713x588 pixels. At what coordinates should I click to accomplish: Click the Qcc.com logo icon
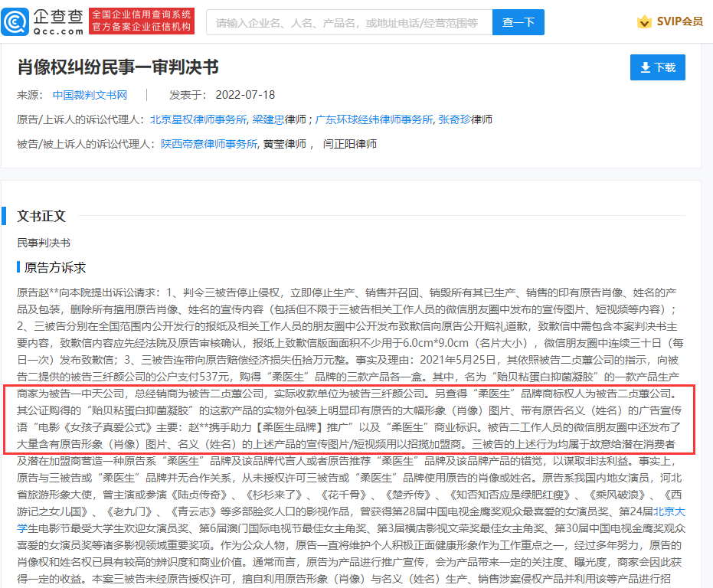pos(15,21)
